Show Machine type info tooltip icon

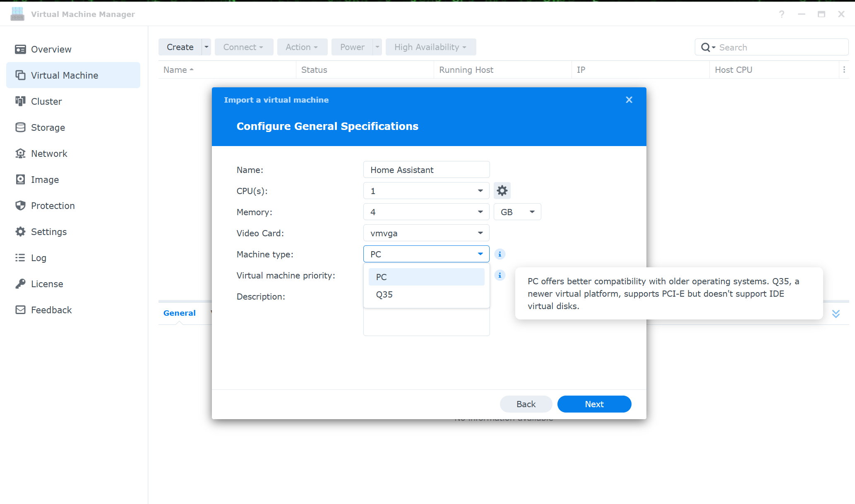click(x=500, y=254)
